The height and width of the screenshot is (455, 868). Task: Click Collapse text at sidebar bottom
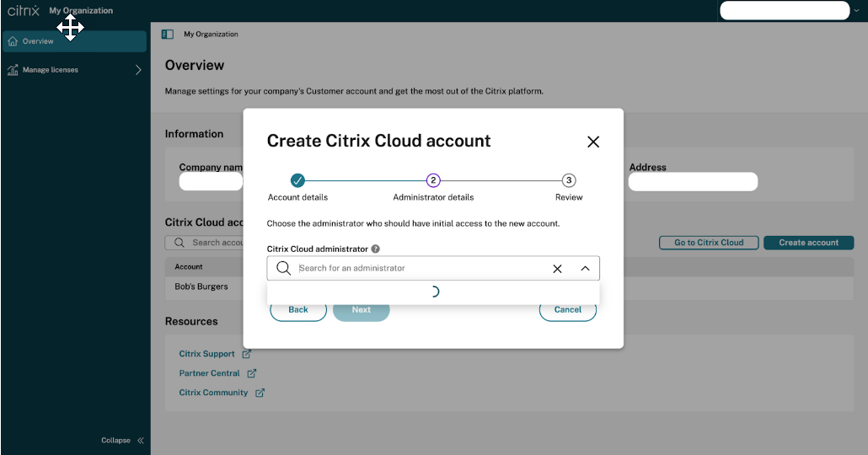pyautogui.click(x=115, y=441)
